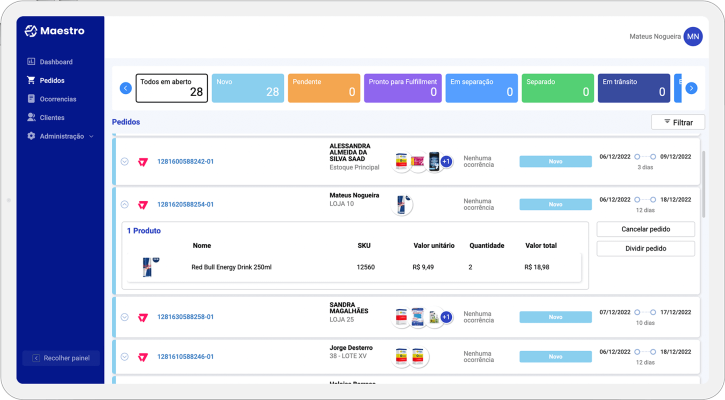Expand order 1281630588258-01 row
This screenshot has height=400, width=725.
tap(125, 317)
